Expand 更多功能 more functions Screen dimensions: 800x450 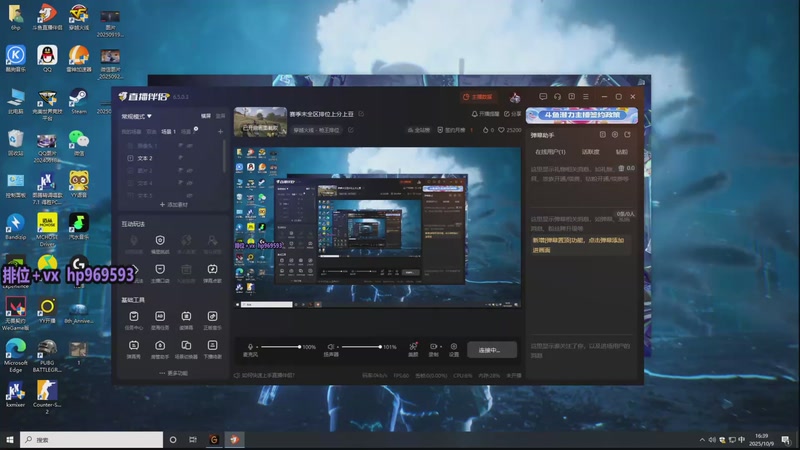point(173,373)
